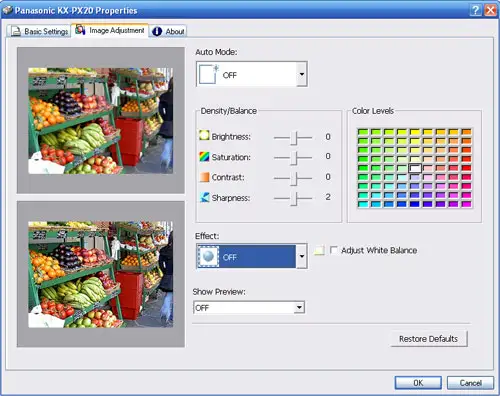500x396 pixels.
Task: Click the Cancel button
Action: (x=470, y=383)
